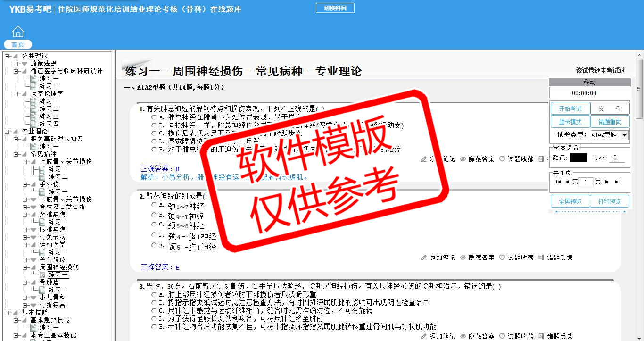644x341 pixels.
Task: Expand the 脊柱及骨盆骨折 tree node
Action: [x=25, y=207]
